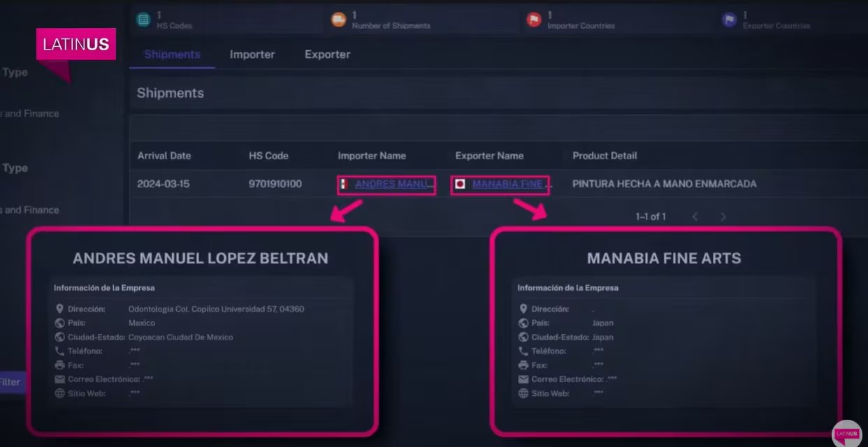
Task: Click the Japan flag beside exporter name
Action: click(x=460, y=184)
